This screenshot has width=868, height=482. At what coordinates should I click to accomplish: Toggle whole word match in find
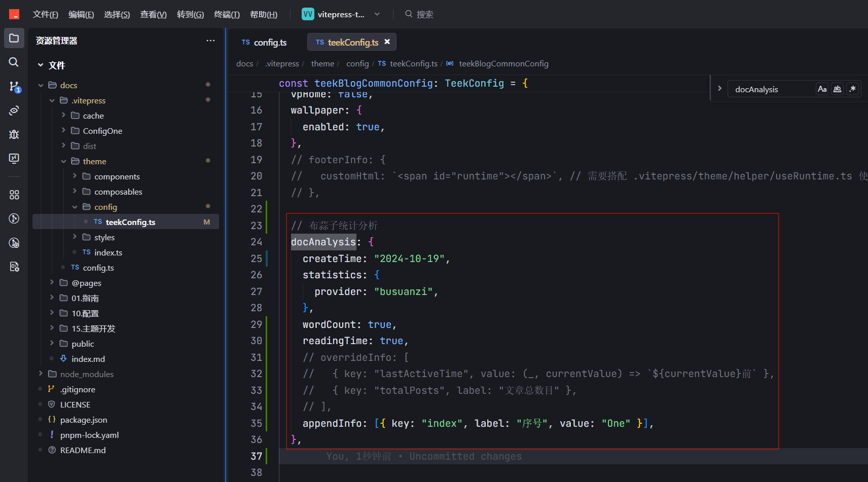(x=837, y=89)
